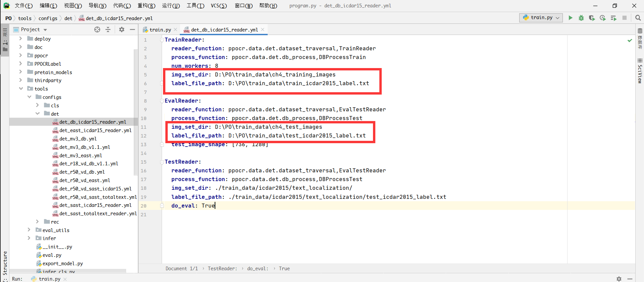Click the configs breadcrumb
The width and height of the screenshot is (644, 282).
[x=48, y=18]
